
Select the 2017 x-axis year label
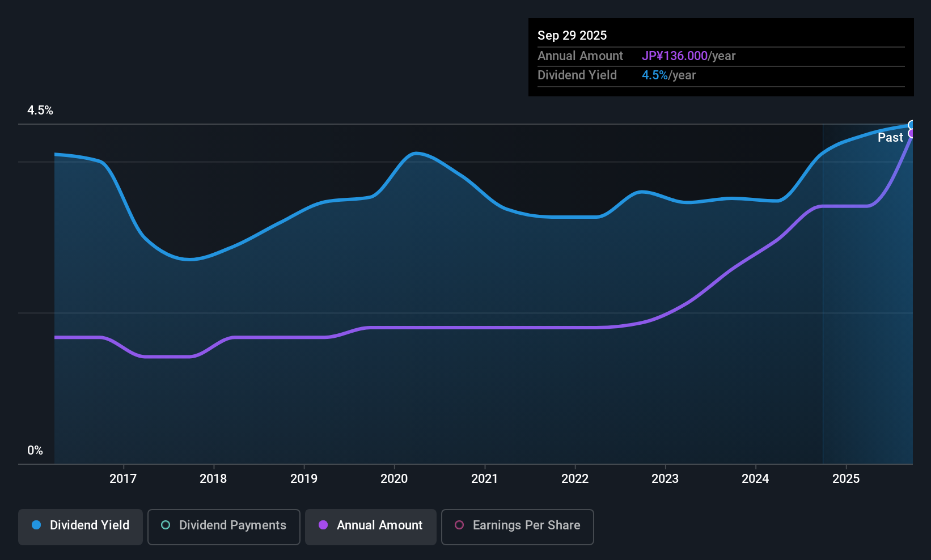(x=123, y=479)
